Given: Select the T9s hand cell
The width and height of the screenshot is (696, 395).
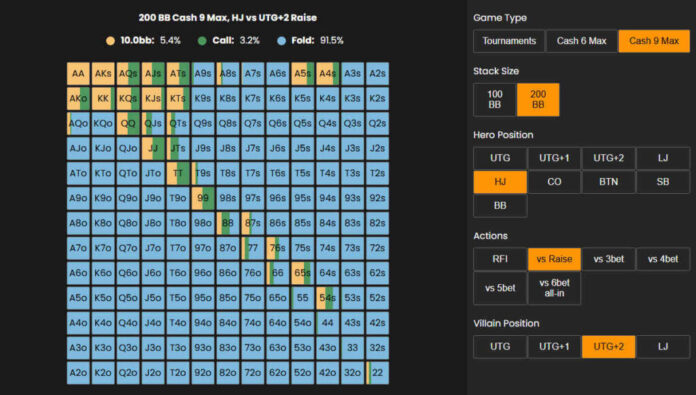Looking at the screenshot, I should pos(203,173).
